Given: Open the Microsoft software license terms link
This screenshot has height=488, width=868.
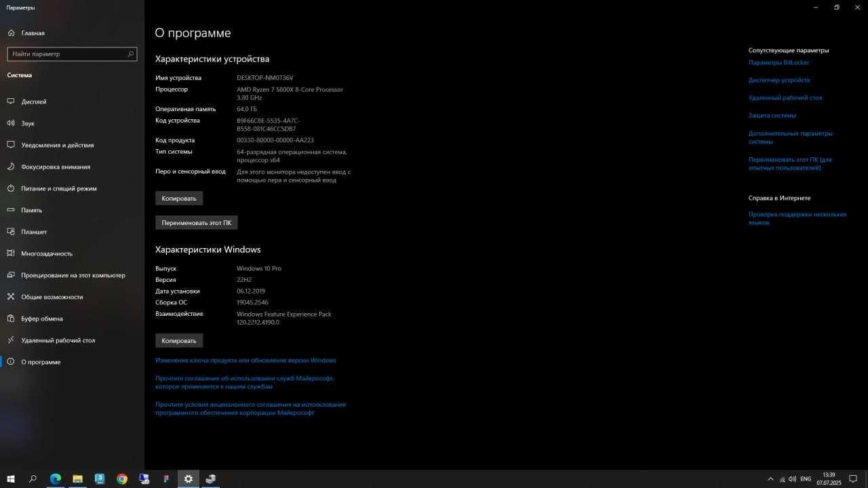Looking at the screenshot, I should (250, 409).
